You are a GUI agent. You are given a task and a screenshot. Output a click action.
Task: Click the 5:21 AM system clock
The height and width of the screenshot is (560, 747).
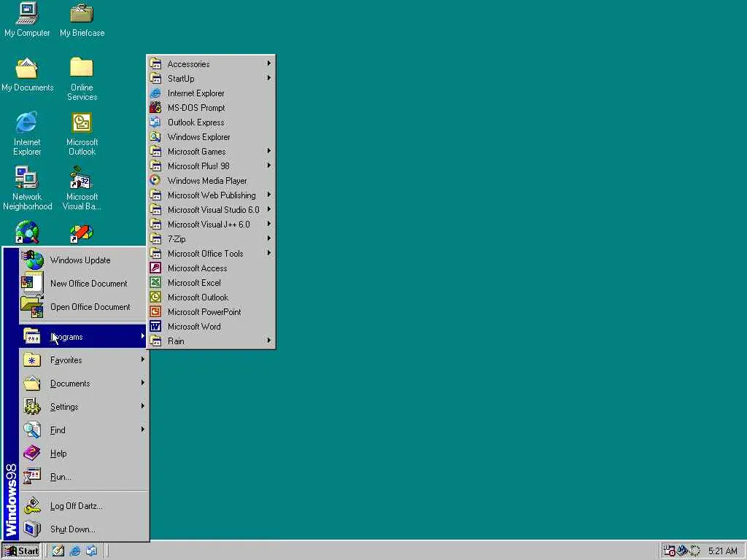coord(722,551)
